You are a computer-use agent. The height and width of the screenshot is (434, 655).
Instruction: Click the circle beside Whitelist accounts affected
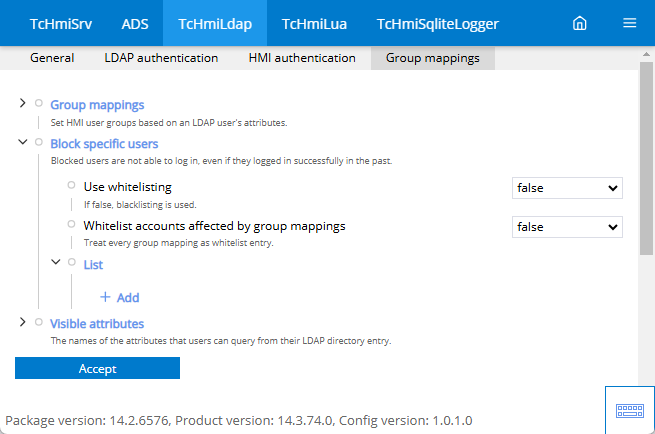coord(71,224)
